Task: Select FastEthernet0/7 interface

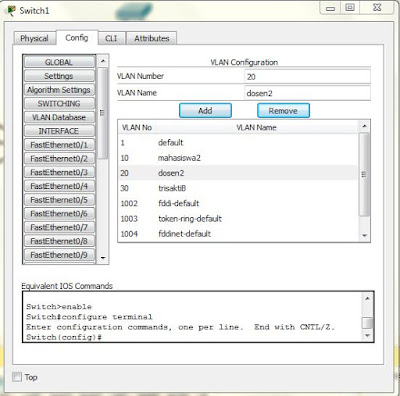Action: coord(59,227)
